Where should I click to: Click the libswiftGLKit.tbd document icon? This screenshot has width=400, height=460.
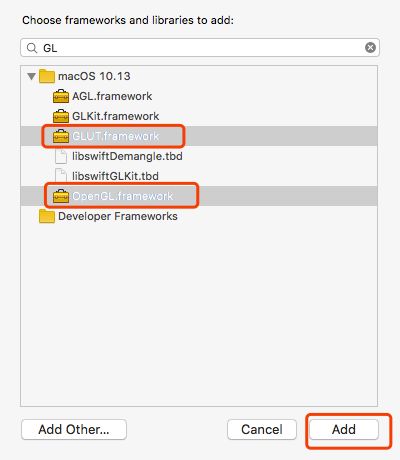pos(61,176)
